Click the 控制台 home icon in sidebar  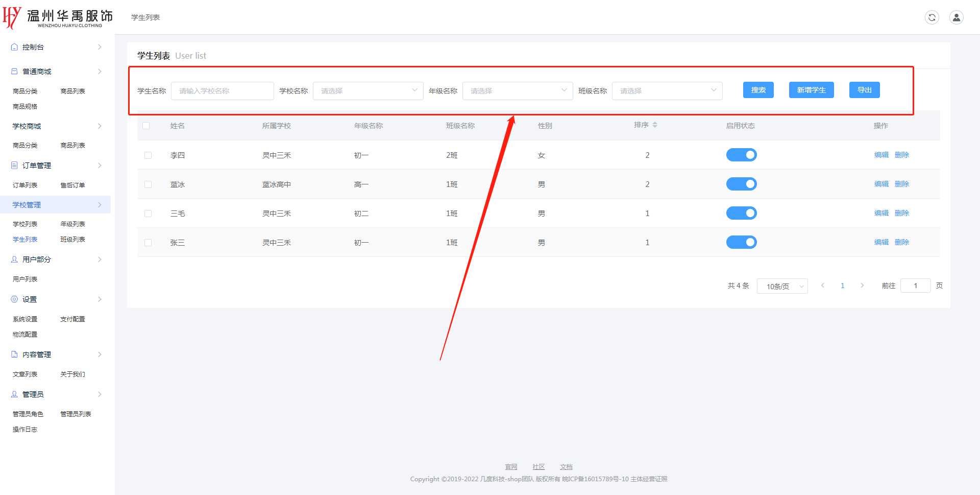click(x=14, y=47)
